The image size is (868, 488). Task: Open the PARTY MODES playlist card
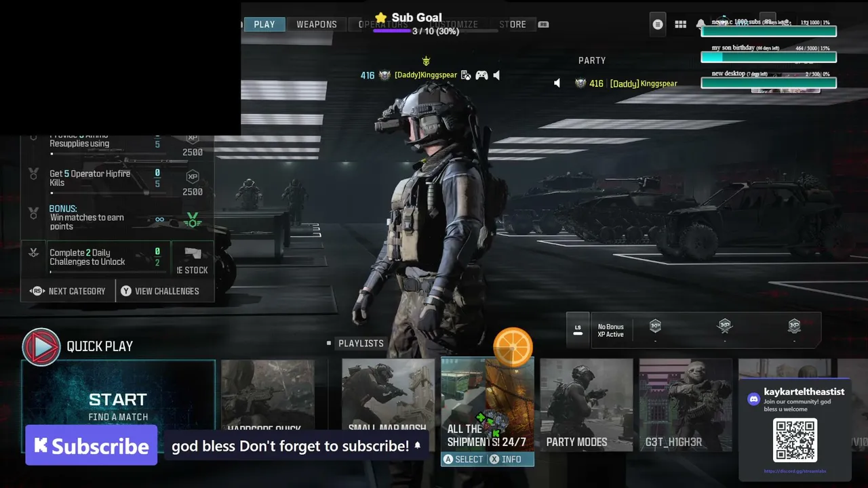point(586,405)
